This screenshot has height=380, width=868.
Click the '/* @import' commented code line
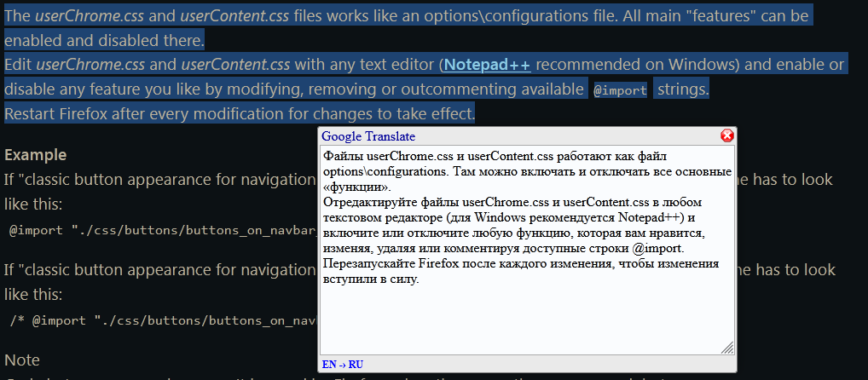click(x=165, y=321)
